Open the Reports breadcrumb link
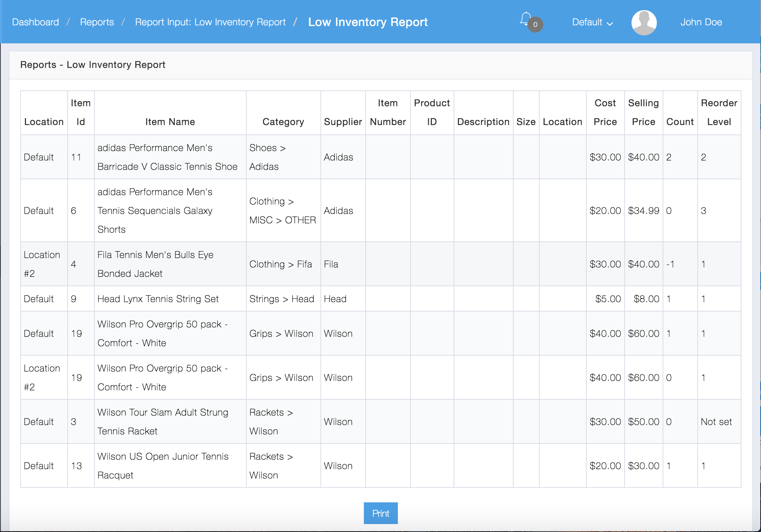This screenshot has width=761, height=532. click(97, 22)
